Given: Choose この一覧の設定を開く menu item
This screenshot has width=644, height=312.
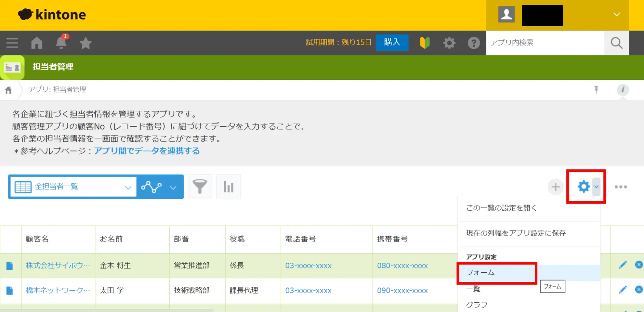Looking at the screenshot, I should [501, 208].
